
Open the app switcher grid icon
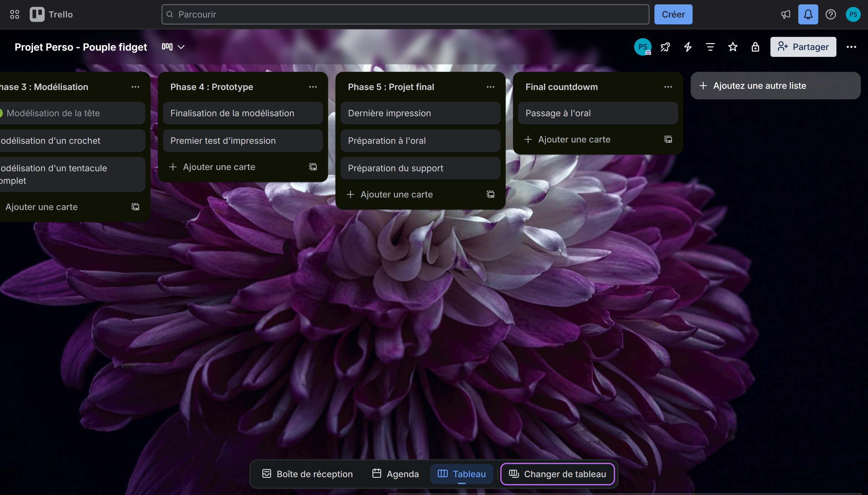[14, 14]
